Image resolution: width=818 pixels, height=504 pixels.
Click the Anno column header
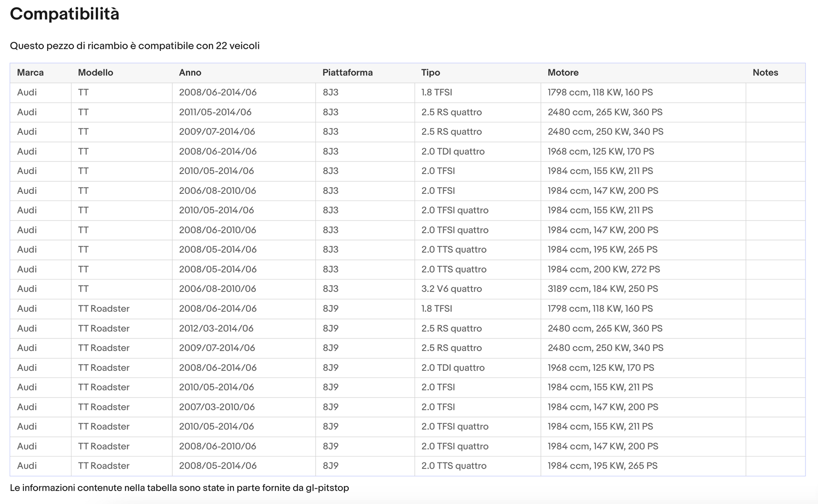(x=190, y=73)
